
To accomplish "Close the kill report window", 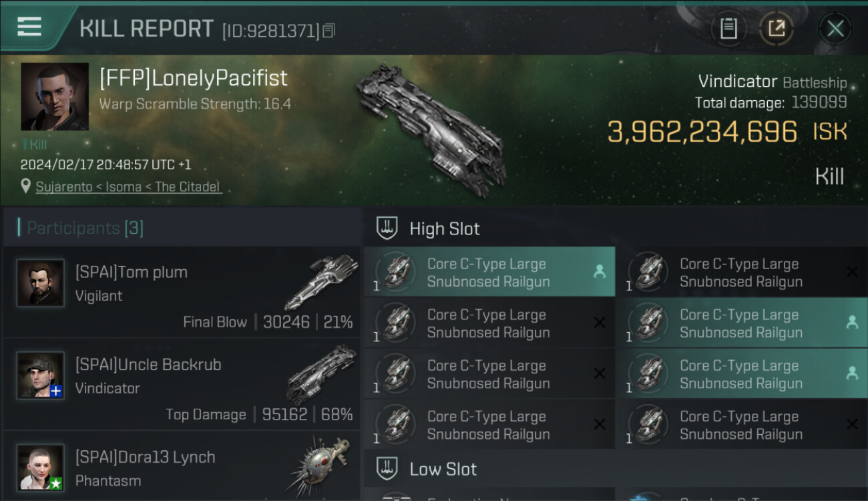I will 835,29.
